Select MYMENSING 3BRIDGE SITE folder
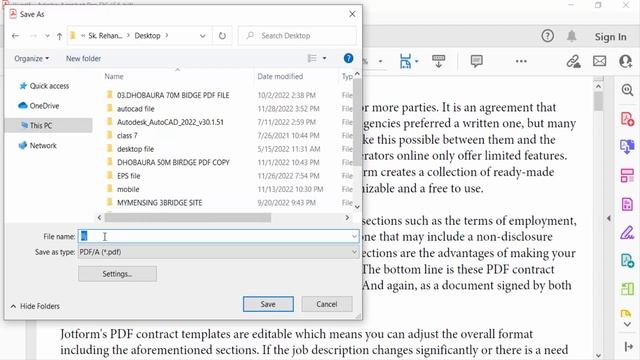 (x=159, y=203)
